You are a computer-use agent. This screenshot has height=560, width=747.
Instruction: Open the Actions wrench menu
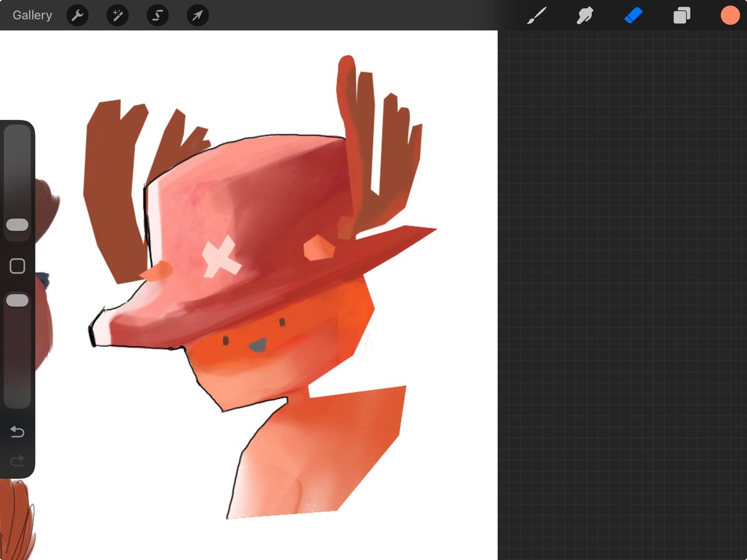(x=77, y=16)
